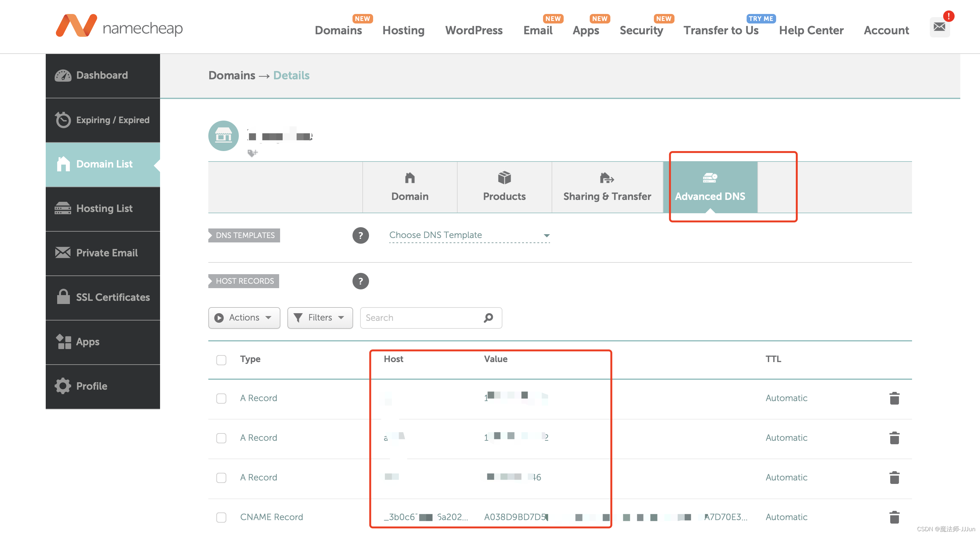
Task: Open TTL Automatic dropdown for CNAME Record
Action: (x=786, y=517)
